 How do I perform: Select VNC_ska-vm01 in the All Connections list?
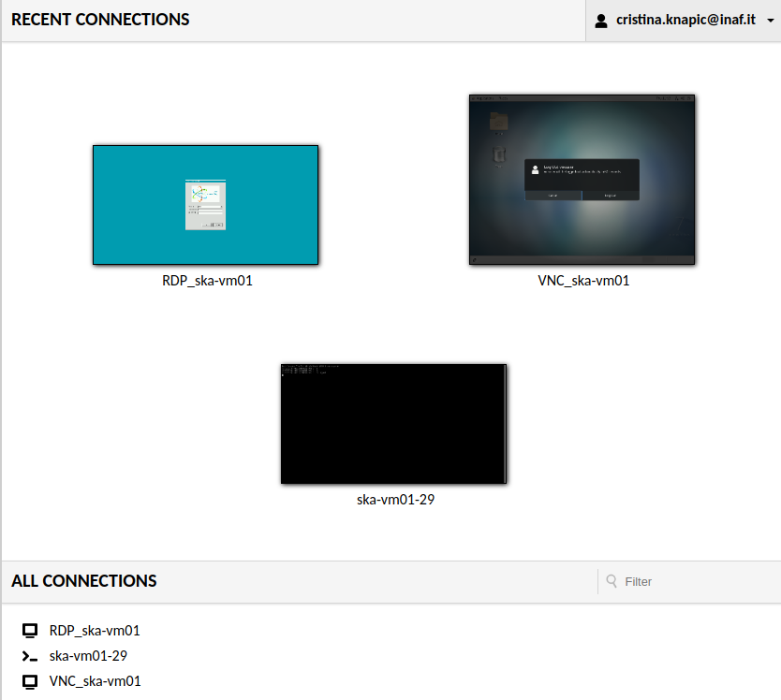pos(95,681)
